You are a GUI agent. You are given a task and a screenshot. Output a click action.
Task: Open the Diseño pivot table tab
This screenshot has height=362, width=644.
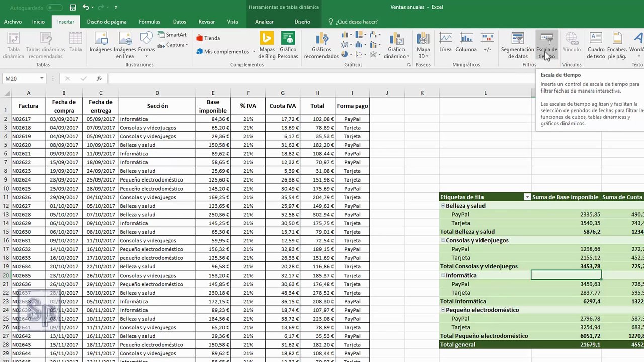coord(302,22)
